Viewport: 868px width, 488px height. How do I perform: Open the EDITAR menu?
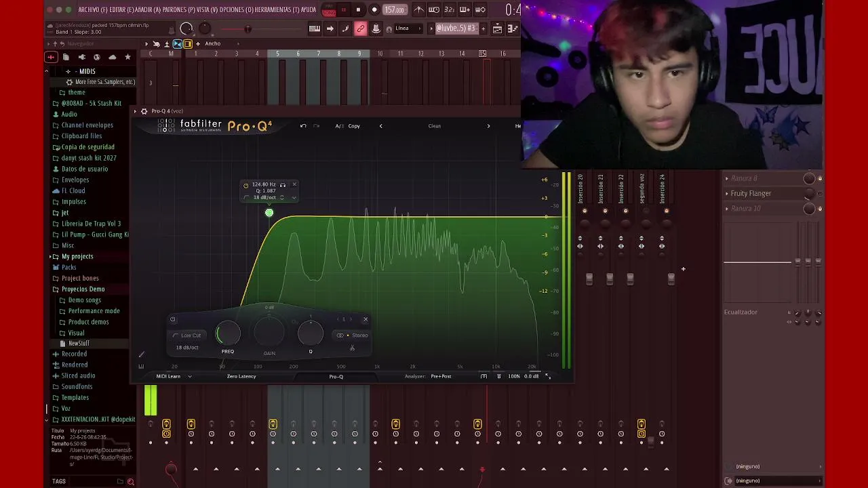(123, 10)
